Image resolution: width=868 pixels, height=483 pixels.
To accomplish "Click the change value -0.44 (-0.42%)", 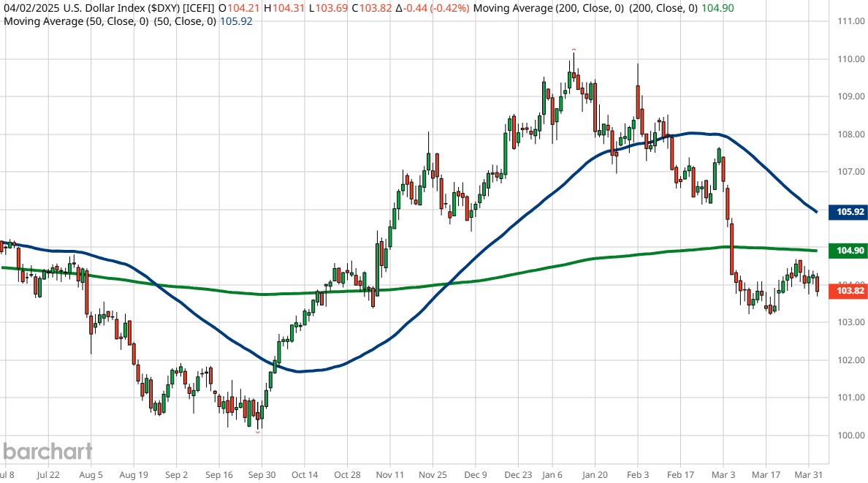I will [433, 8].
